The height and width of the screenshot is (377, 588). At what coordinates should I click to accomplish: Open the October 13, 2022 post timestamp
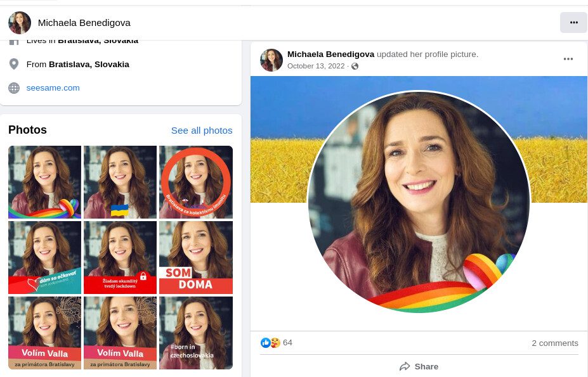click(x=316, y=66)
